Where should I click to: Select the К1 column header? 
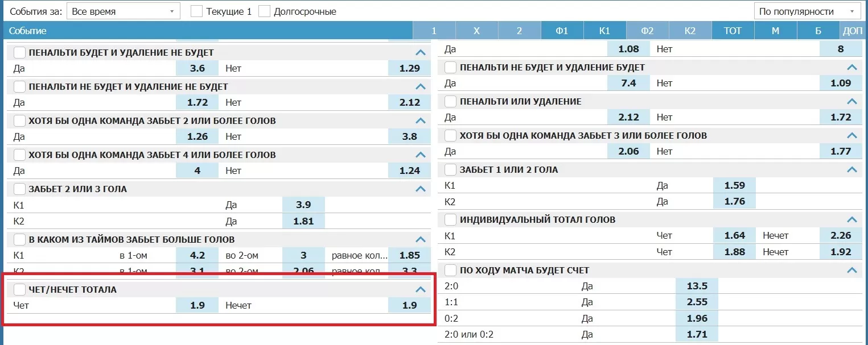pos(604,31)
